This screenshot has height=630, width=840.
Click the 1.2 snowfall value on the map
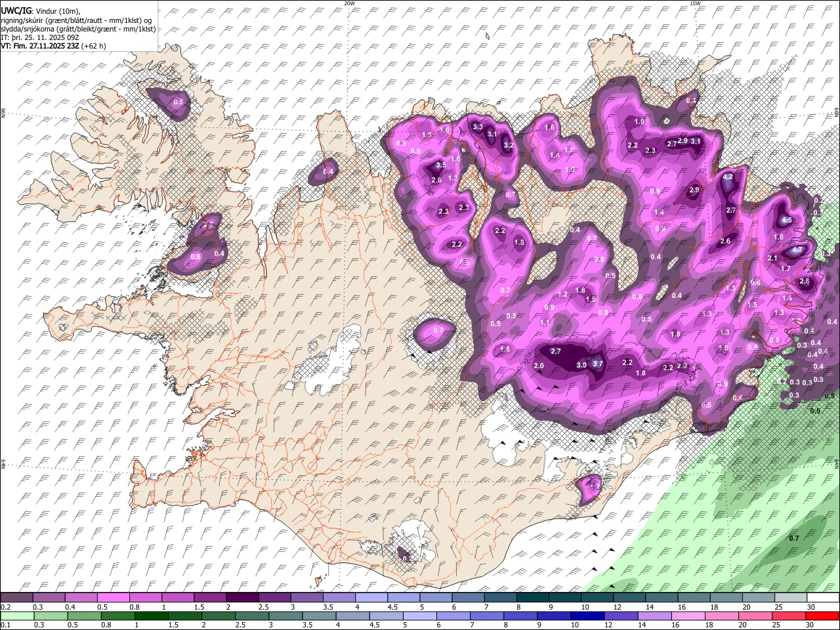pyautogui.click(x=562, y=295)
